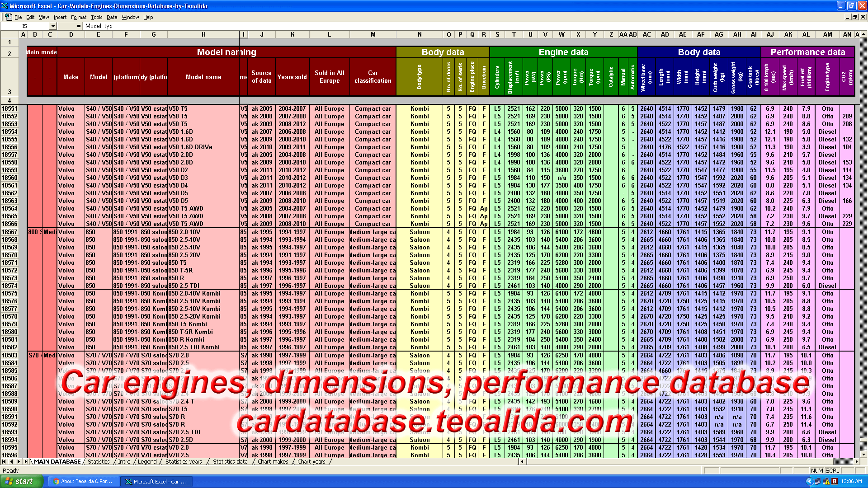
Task: Open the View menu
Action: coord(44,17)
